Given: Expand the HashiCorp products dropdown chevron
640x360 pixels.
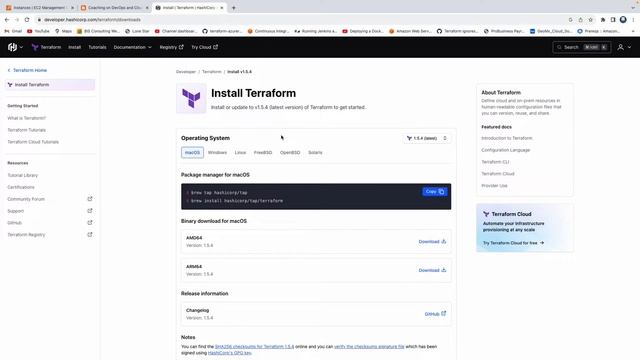Looking at the screenshot, I should coord(21,47).
